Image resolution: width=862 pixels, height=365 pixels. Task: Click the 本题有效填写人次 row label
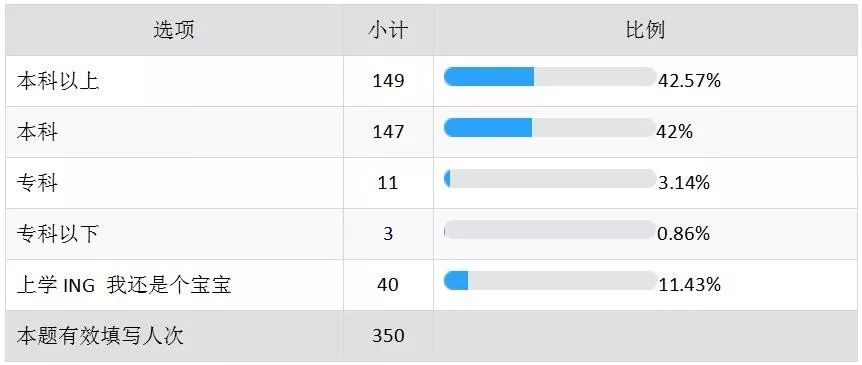click(x=100, y=336)
